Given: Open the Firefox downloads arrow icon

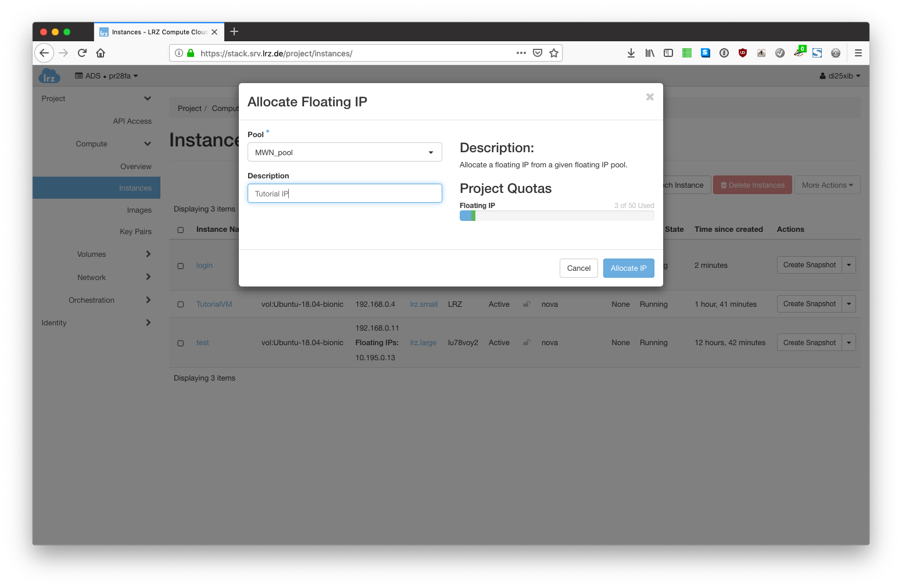Looking at the screenshot, I should click(x=631, y=53).
